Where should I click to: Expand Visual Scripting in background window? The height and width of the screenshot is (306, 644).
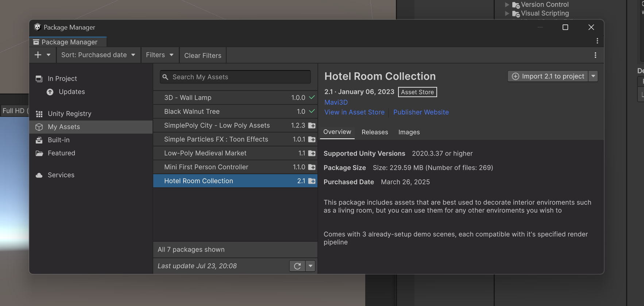(x=507, y=14)
